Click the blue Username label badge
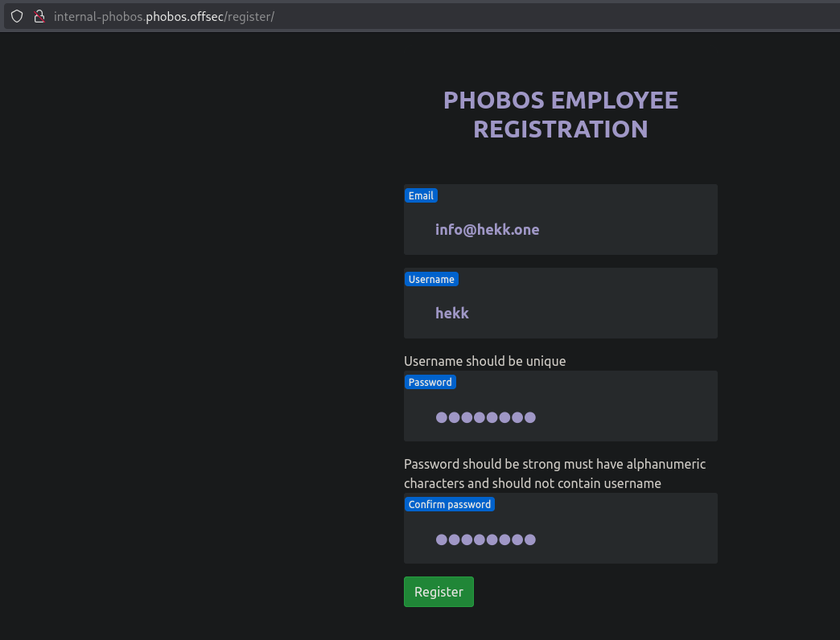This screenshot has width=840, height=640. pos(431,279)
